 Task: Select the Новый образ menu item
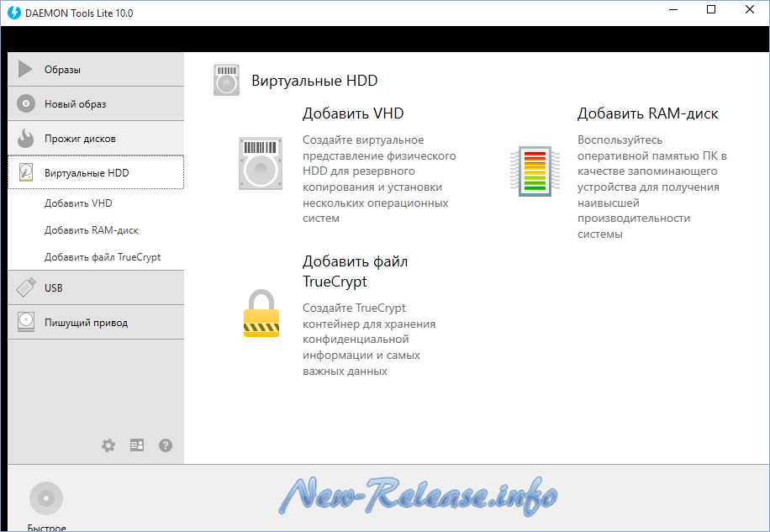(96, 103)
